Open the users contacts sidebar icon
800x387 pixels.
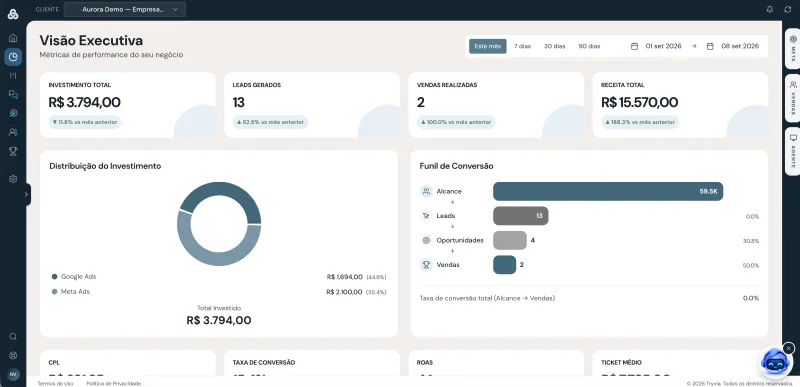coord(13,132)
